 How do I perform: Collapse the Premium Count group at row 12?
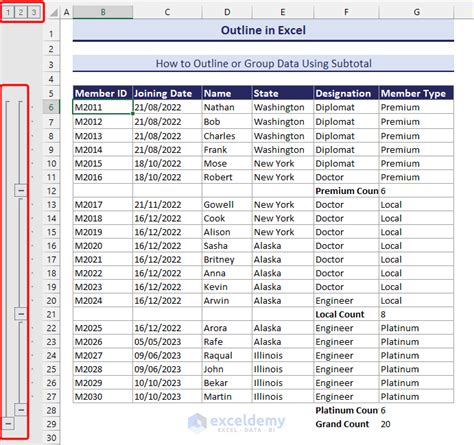click(21, 191)
